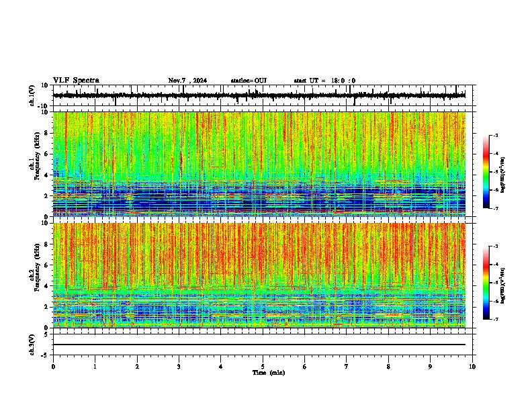This screenshot has height=411, width=532.
Task: Click the color scale bar beside ch.1 spectrogram
Action: click(486, 172)
